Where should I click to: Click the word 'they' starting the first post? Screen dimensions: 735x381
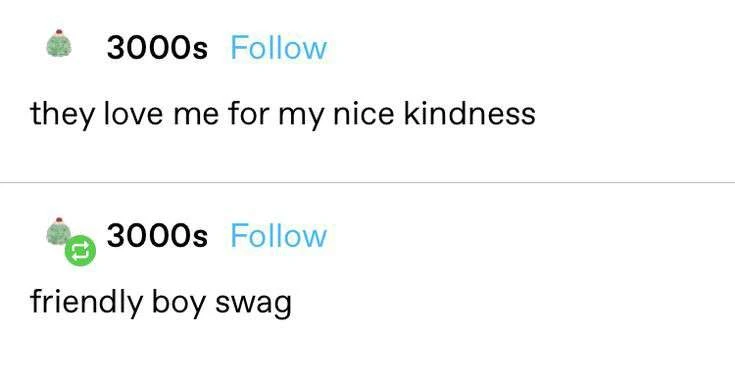(62, 115)
